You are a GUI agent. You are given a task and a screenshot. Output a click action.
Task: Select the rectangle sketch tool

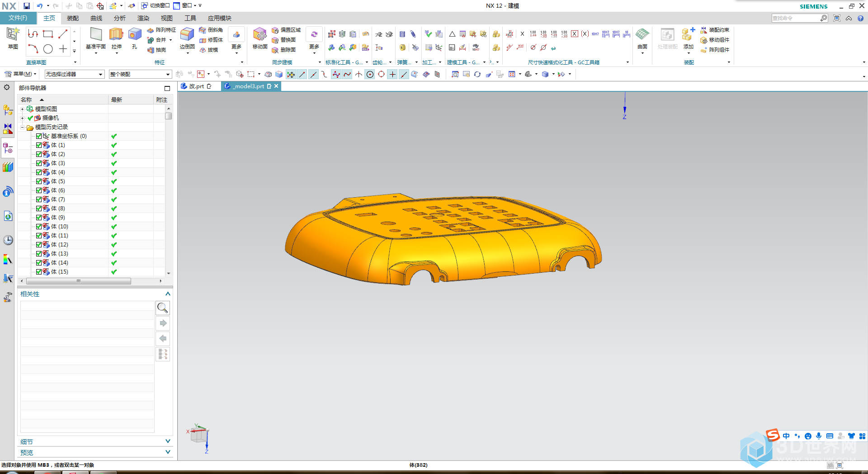click(48, 34)
